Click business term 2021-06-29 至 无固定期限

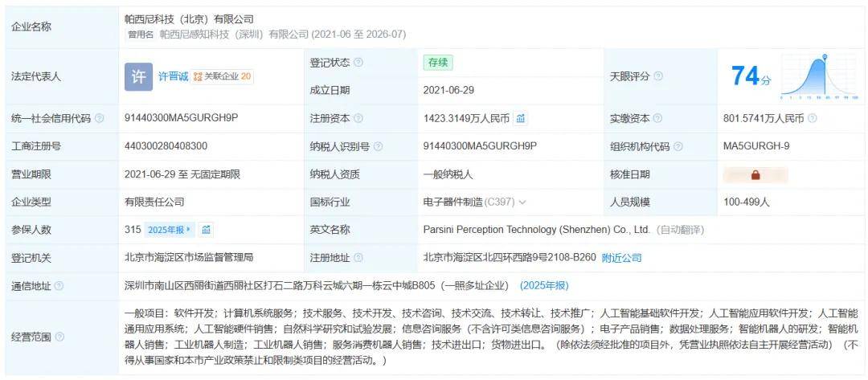tap(182, 174)
